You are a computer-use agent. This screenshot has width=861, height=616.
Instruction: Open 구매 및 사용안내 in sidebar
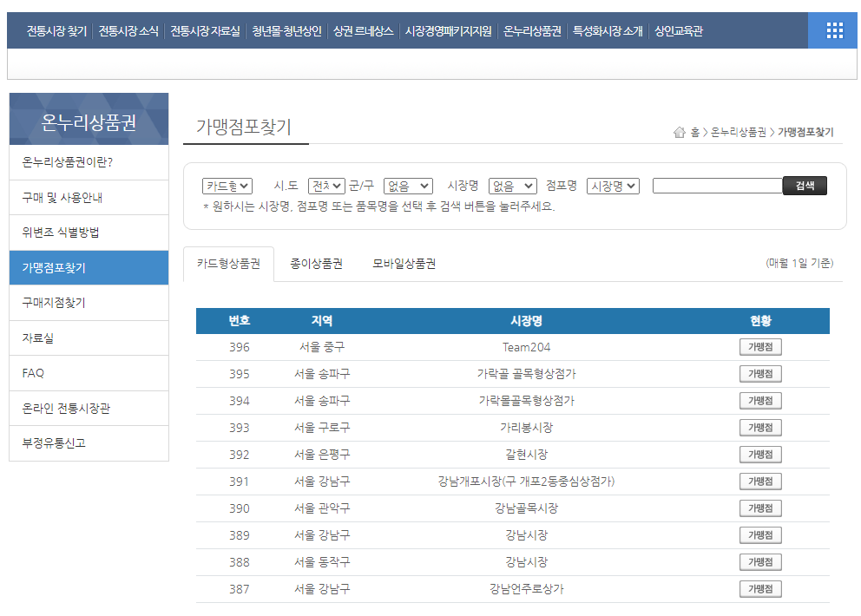[x=89, y=198]
